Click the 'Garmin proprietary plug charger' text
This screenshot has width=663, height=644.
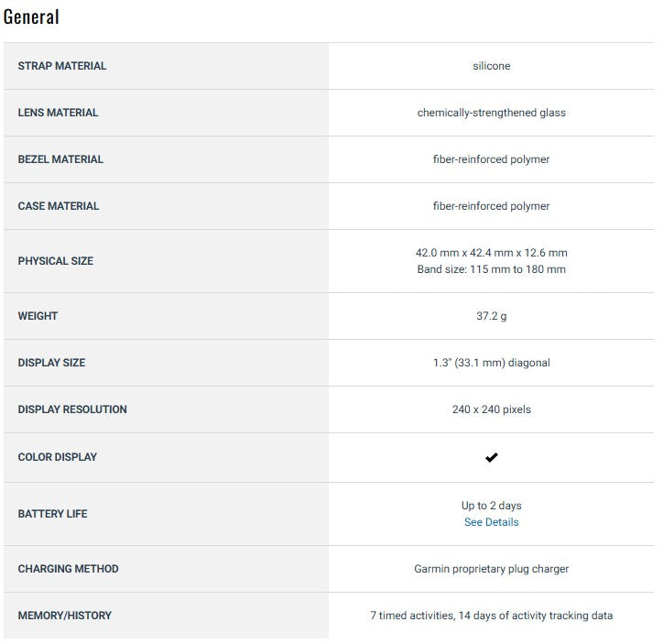[x=492, y=569]
